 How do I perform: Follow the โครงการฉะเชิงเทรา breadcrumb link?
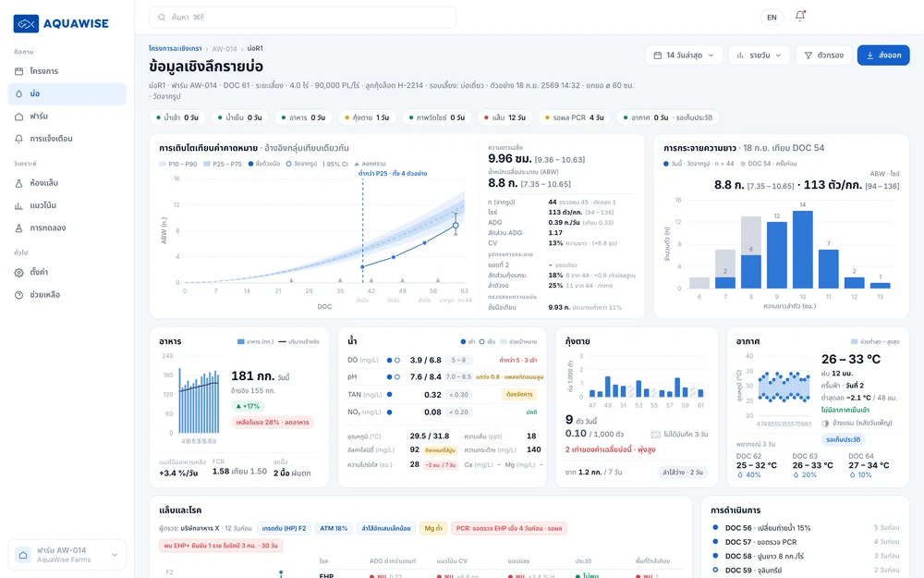click(x=175, y=48)
